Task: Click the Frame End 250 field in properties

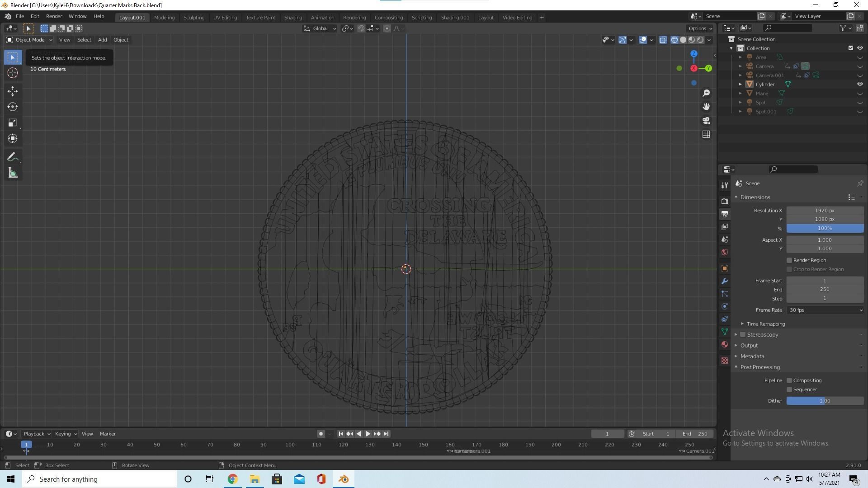Action: (x=825, y=290)
